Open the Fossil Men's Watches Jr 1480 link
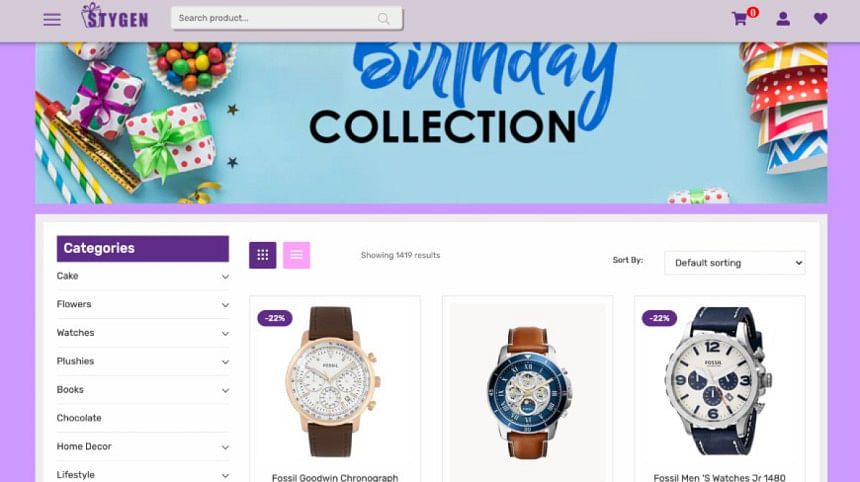The image size is (860, 482). coord(720,478)
